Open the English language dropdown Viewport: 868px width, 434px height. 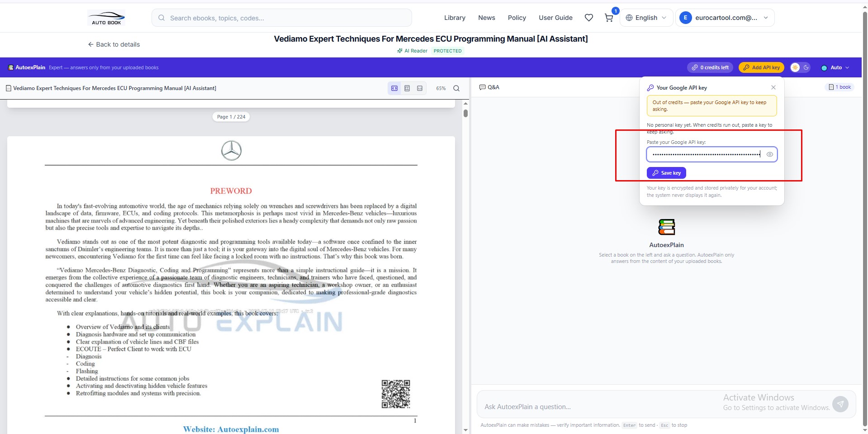[646, 18]
